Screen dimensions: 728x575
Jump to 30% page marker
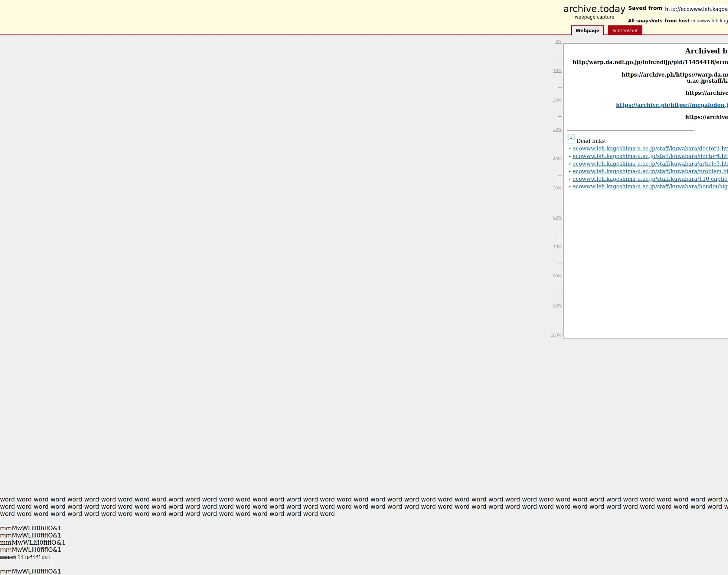pos(557,130)
